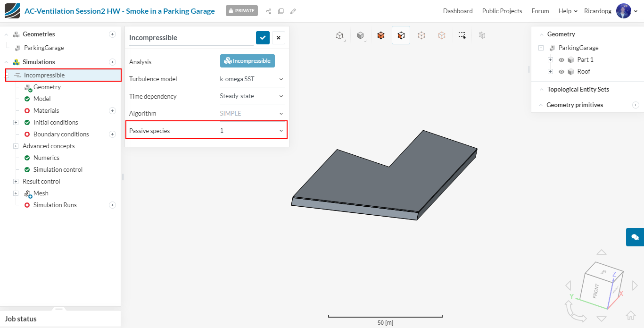Expand the Initial conditions node
The height and width of the screenshot is (328, 644).
[16, 122]
